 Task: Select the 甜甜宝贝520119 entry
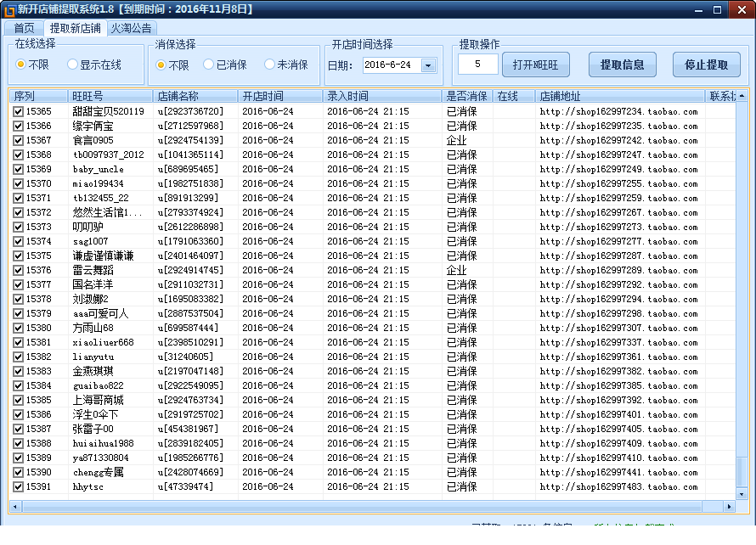(108, 111)
